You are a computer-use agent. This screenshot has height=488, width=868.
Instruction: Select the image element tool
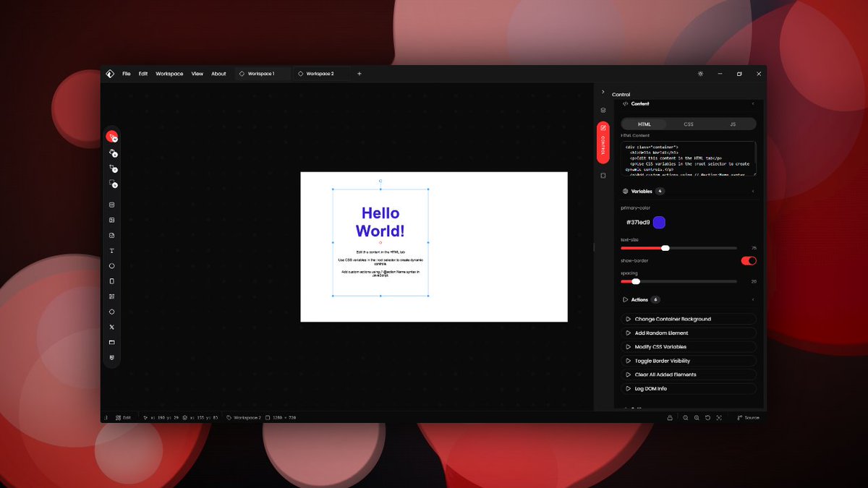[111, 220]
